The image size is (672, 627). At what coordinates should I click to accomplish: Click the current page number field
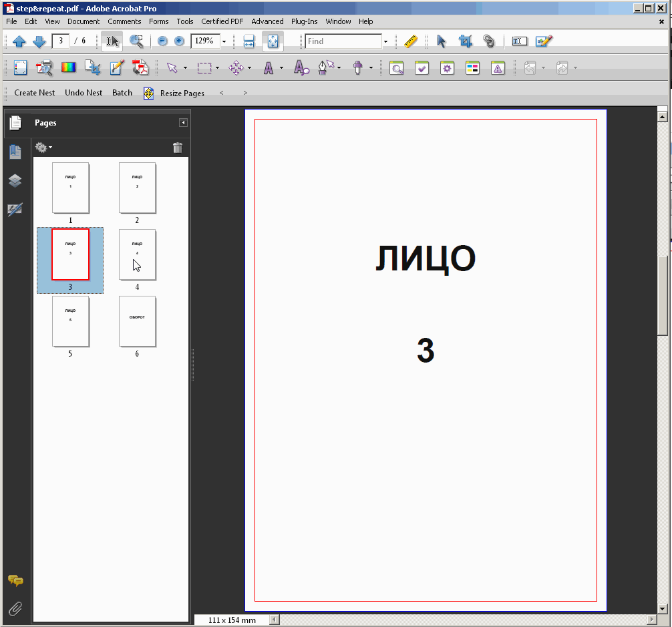coord(60,41)
